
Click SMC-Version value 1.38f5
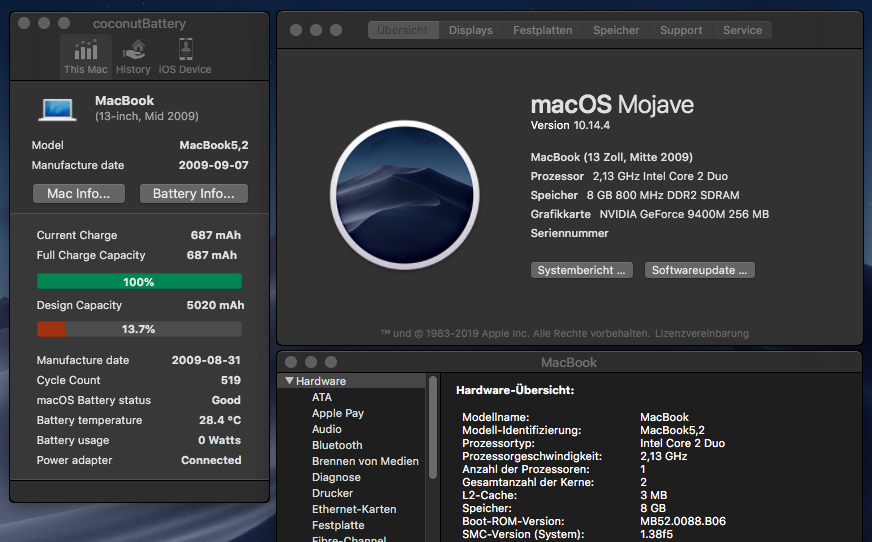(656, 534)
